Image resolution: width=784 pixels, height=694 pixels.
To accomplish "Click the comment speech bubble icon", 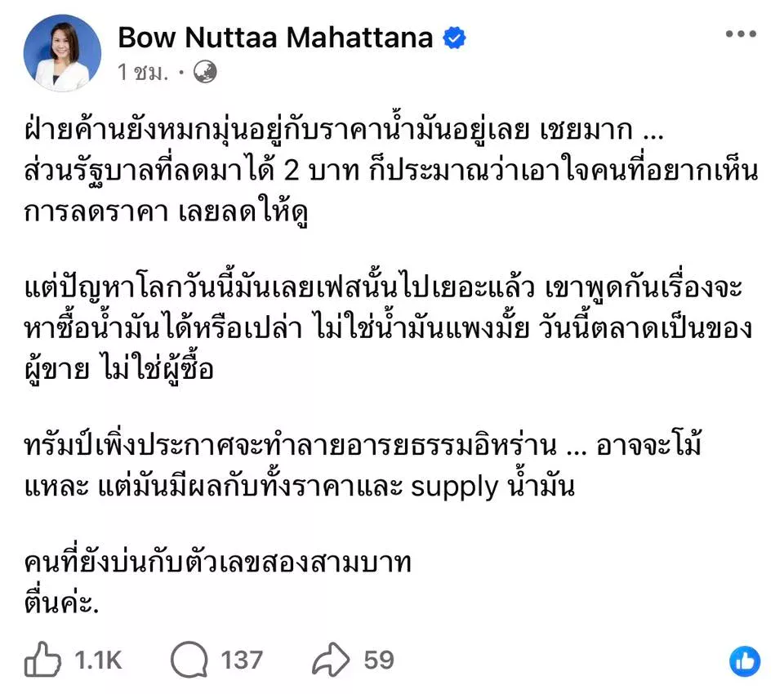I will pos(189,659).
